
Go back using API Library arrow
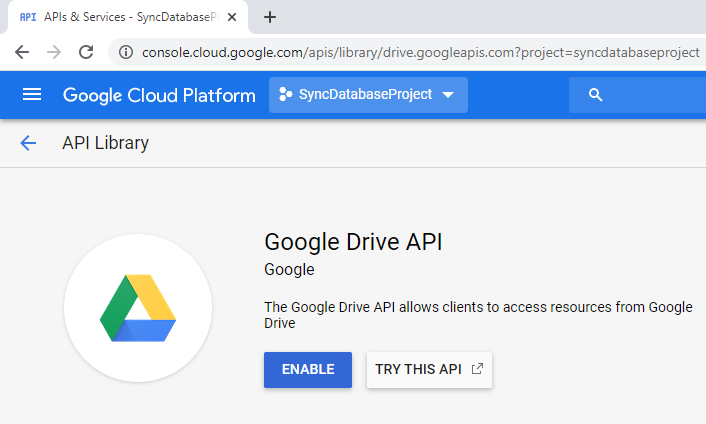click(28, 143)
